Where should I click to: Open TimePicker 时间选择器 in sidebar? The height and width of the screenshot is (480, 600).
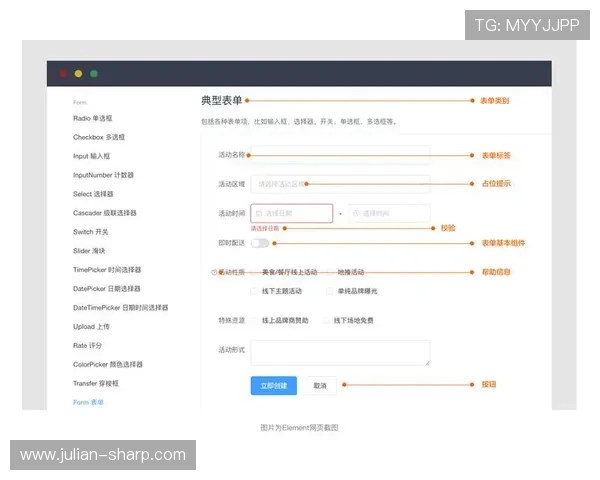coord(107,270)
